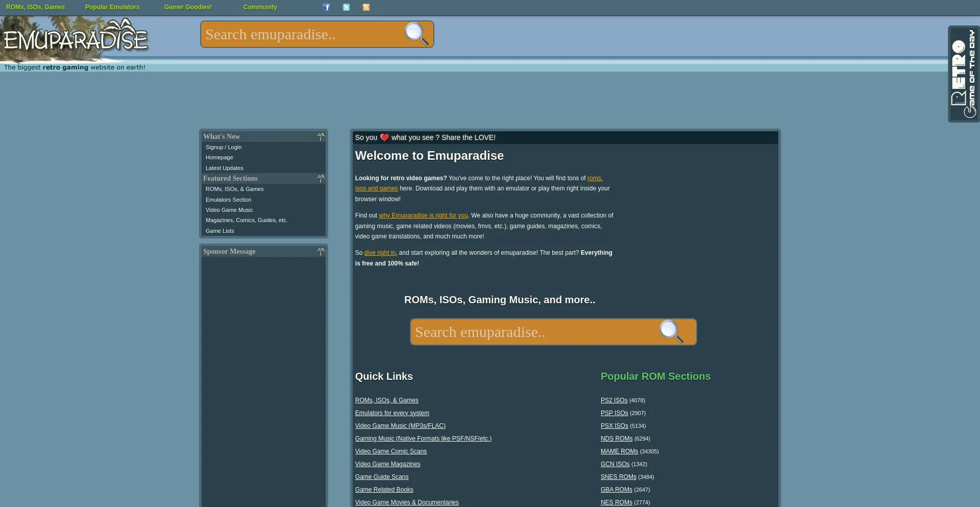Click the header search magnifying glass

coord(416,34)
